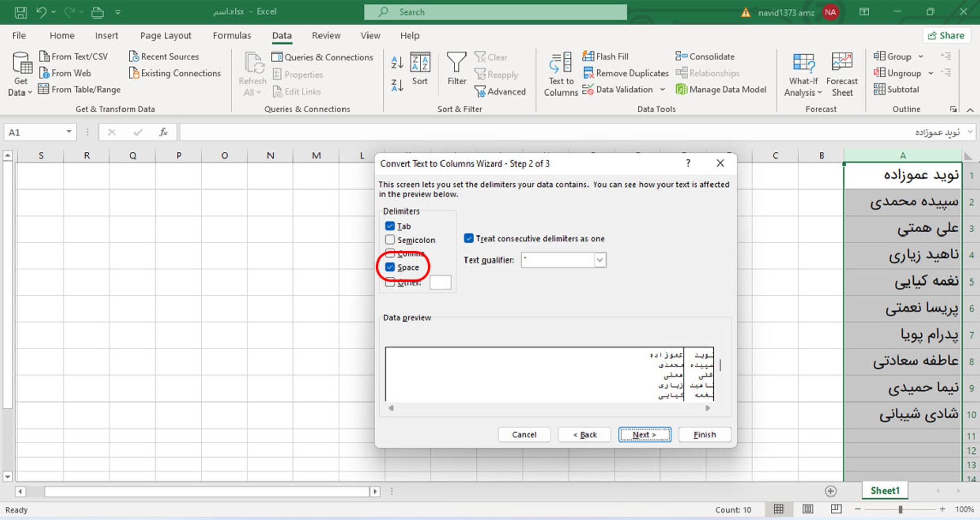Toggle Treat consecutive delimiters as one
The width and height of the screenshot is (980, 520).
tap(469, 238)
